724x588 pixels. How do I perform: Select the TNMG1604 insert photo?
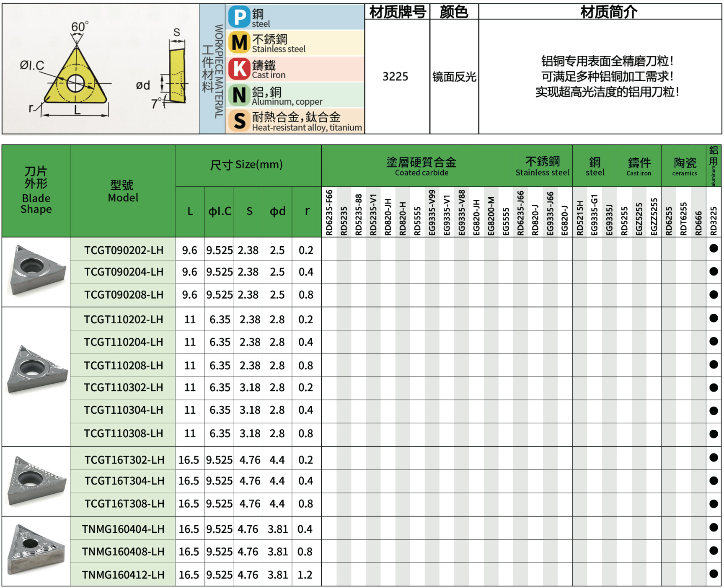[x=36, y=550]
